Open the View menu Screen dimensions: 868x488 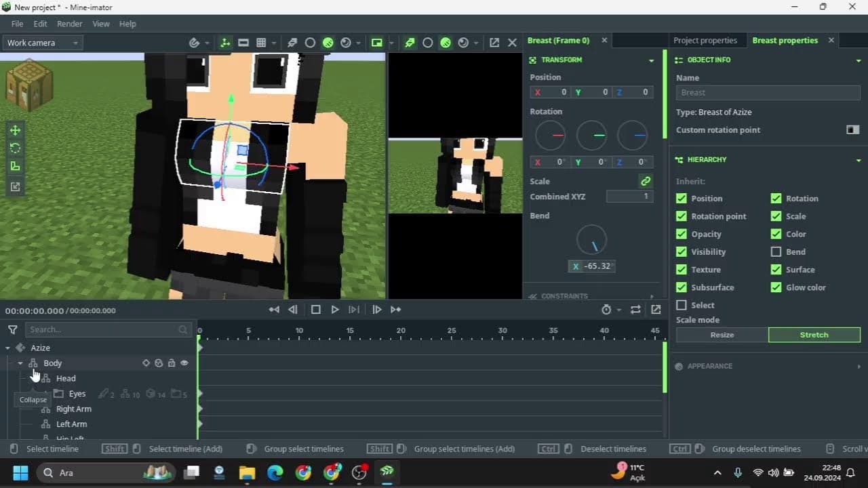click(x=101, y=24)
